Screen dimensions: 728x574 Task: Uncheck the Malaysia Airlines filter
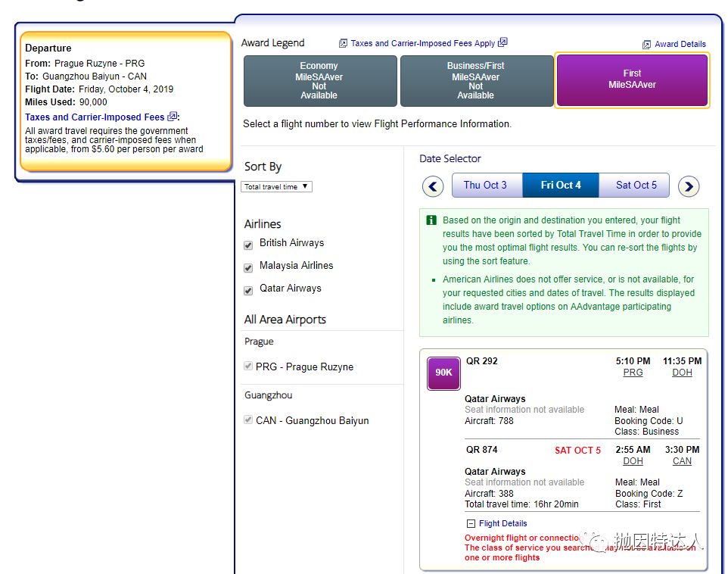[248, 268]
